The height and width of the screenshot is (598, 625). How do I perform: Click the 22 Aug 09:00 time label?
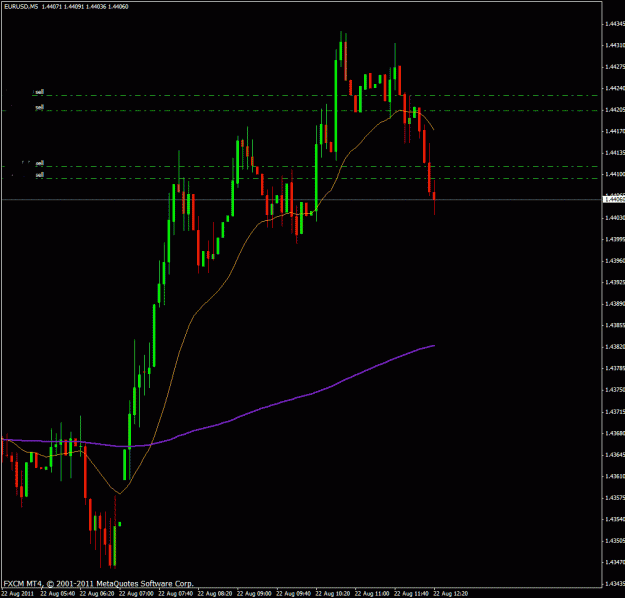pyautogui.click(x=254, y=594)
